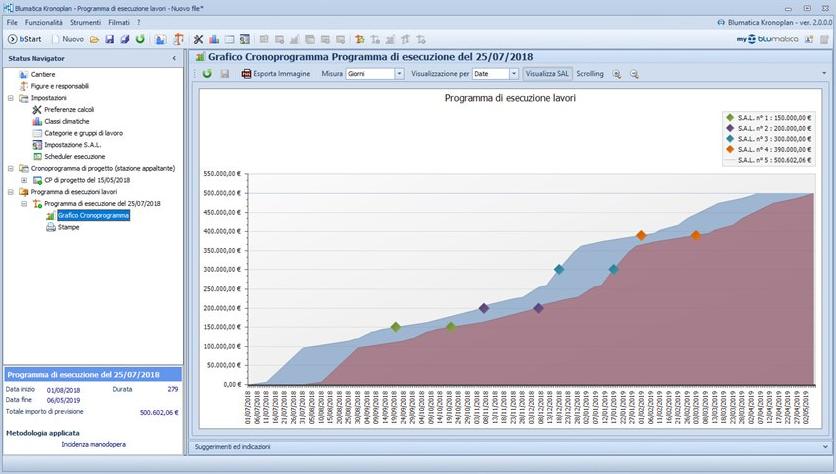Expand CP di progetto del 15/05/2018 node
The image size is (836, 474).
pyautogui.click(x=23, y=180)
